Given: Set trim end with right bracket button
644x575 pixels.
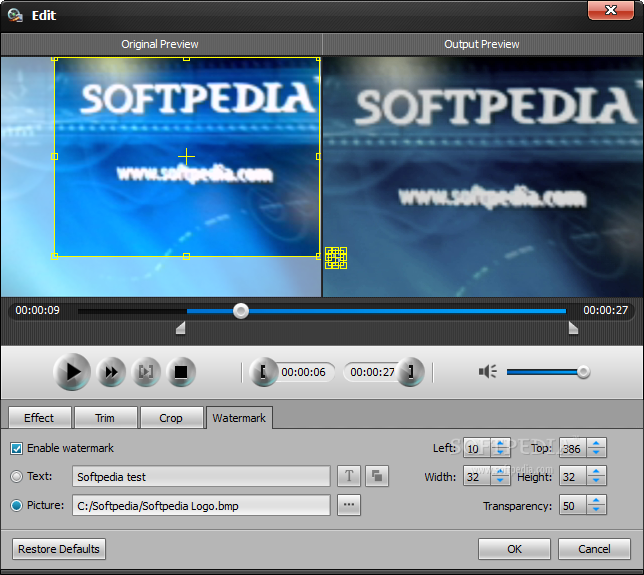Looking at the screenshot, I should tap(410, 372).
